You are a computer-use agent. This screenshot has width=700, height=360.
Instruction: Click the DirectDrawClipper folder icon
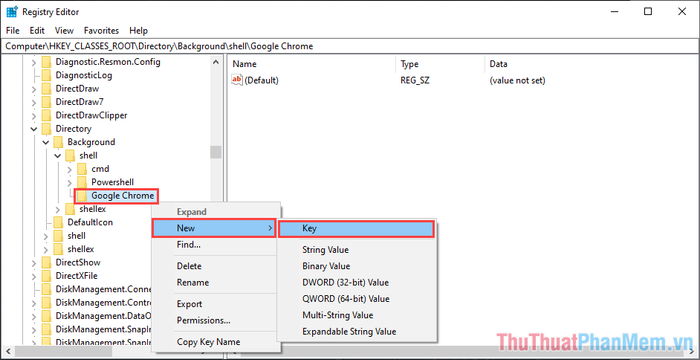[x=46, y=115]
